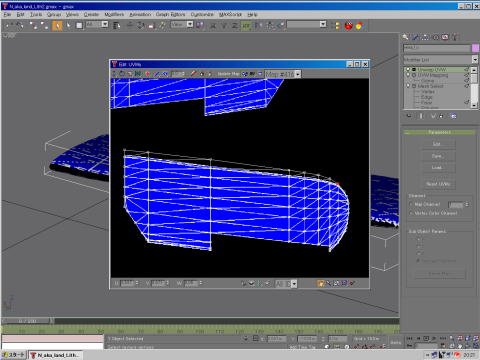
Task: Click the red teapot render icon
Action: click(348, 25)
